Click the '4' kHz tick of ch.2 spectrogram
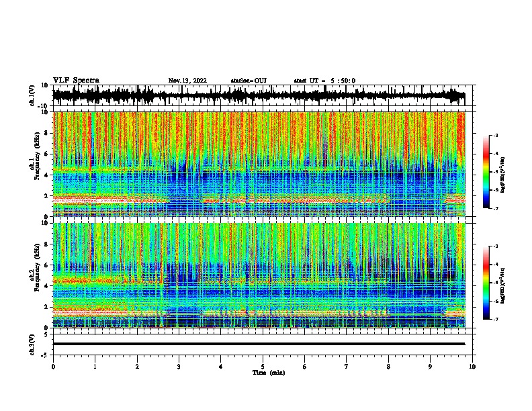This screenshot has width=532, height=411. [x=46, y=286]
